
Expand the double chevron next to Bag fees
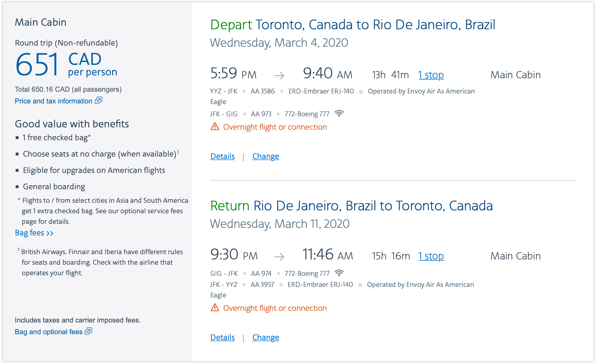pos(50,233)
